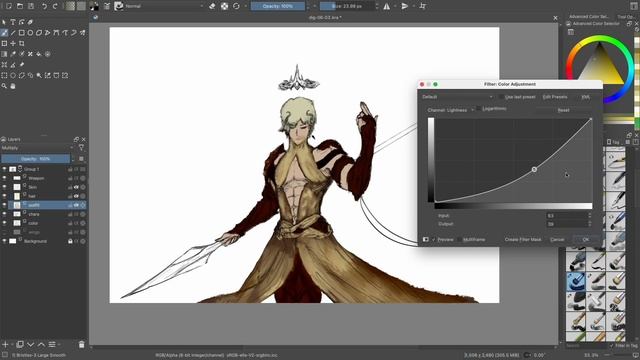
Task: Click the Output value stepper arrows
Action: (589, 224)
